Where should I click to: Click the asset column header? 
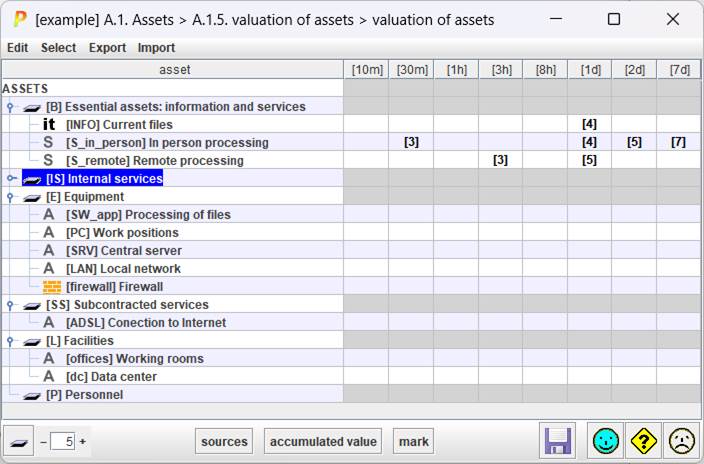[x=173, y=70]
